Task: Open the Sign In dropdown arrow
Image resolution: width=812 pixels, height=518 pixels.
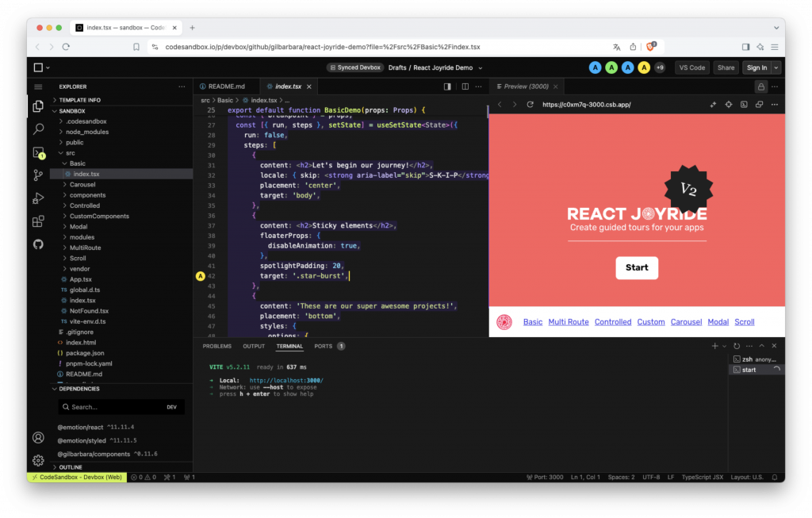Action: pos(776,68)
